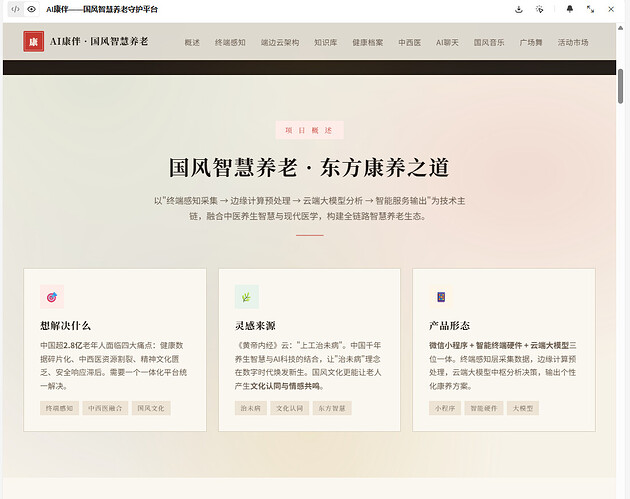Open the 广场舞 nav item
Screen dimensions: 630x499
[531, 43]
